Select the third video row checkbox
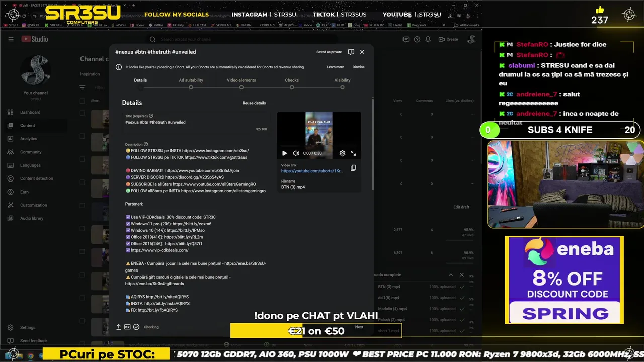The width and height of the screenshot is (644, 362). pyautogui.click(x=83, y=160)
